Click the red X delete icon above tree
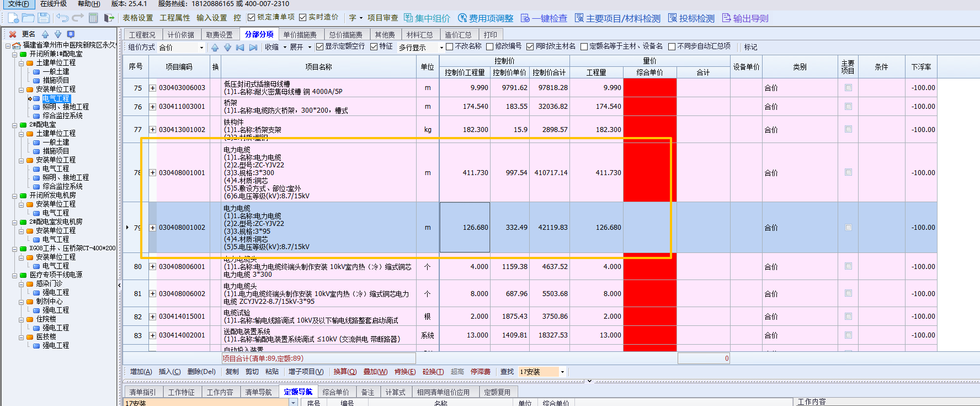This screenshot has width=980, height=406. (13, 34)
